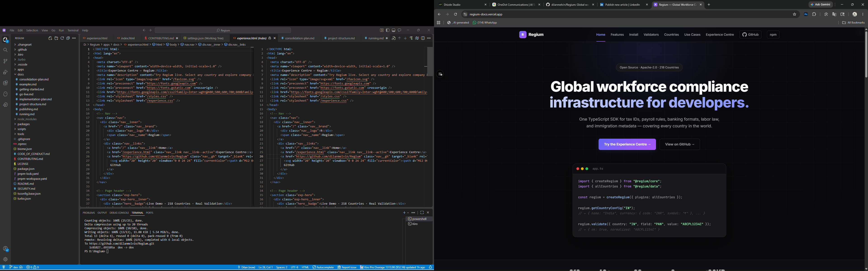Toggle the collapse unchanged regions map icon
The width and height of the screenshot is (868, 271).
(x=417, y=38)
